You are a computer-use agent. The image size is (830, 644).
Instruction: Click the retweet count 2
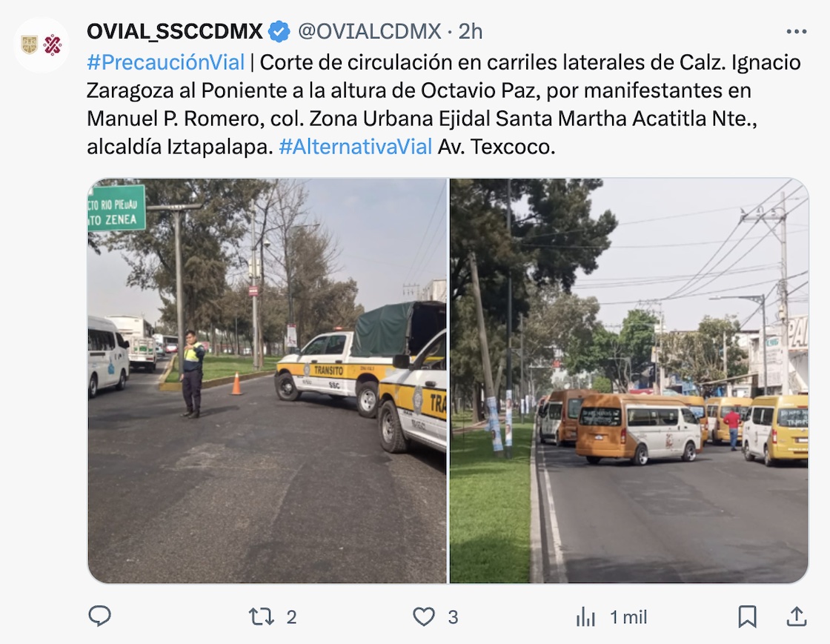(291, 617)
